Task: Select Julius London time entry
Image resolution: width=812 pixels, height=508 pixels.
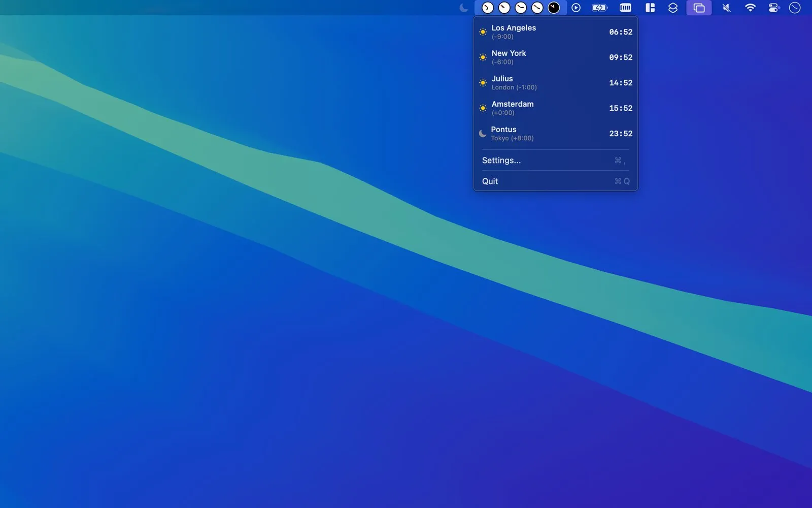Action: [556, 83]
